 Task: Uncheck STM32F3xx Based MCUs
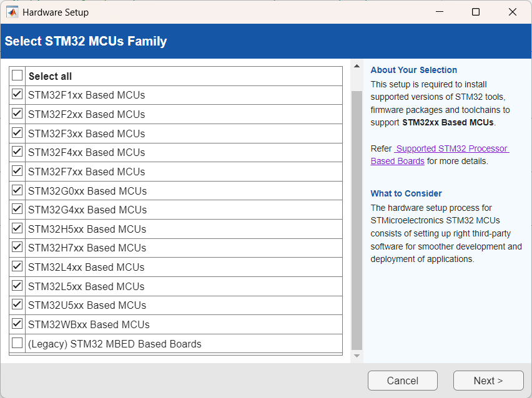(17, 133)
